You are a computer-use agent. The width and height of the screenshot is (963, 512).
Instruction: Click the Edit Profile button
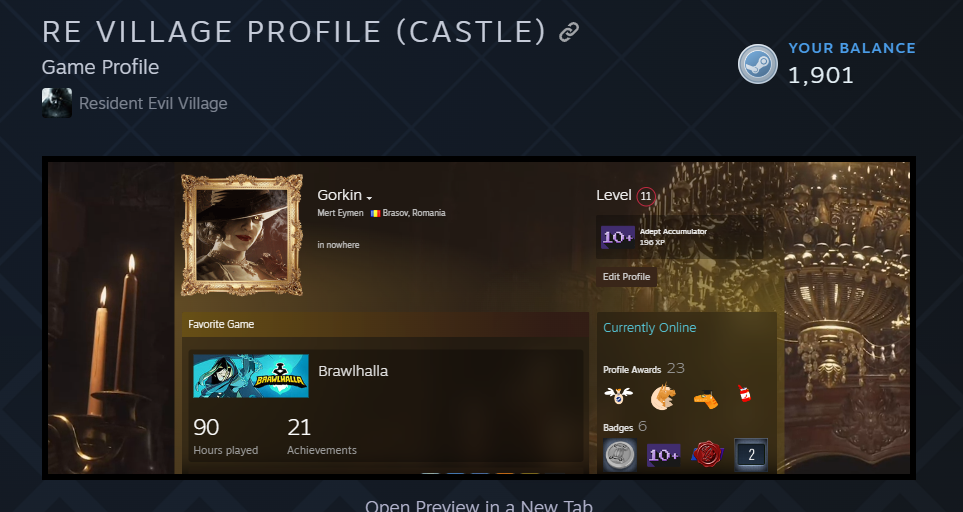click(x=626, y=277)
